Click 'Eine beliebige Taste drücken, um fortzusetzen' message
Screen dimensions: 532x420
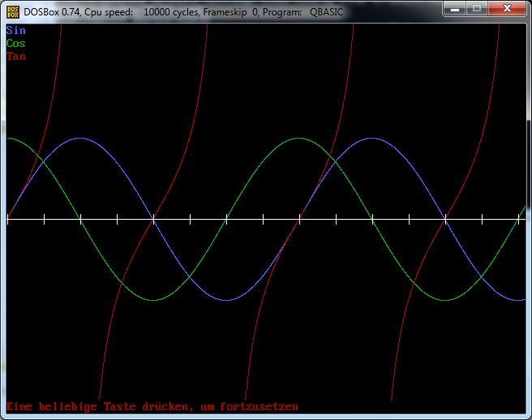(152, 406)
